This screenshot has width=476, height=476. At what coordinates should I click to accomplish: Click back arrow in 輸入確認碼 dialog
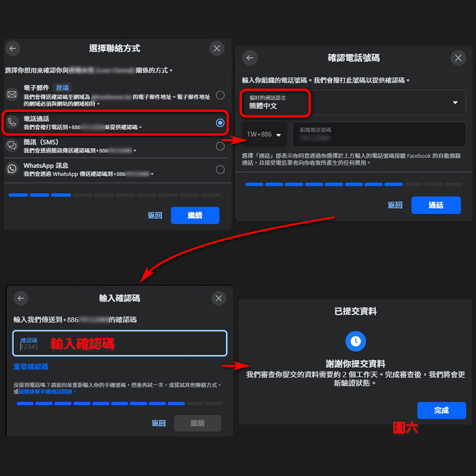[20, 298]
